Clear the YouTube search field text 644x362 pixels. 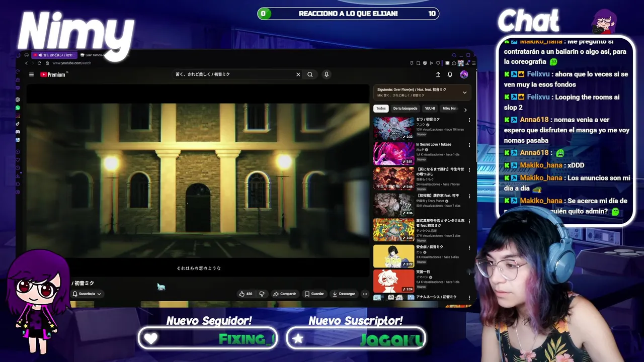pyautogui.click(x=298, y=74)
